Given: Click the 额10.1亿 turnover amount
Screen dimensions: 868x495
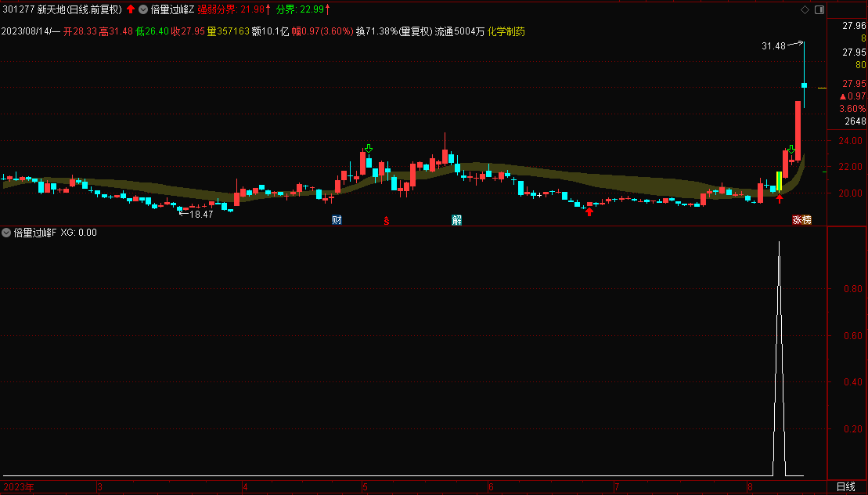Looking at the screenshot, I should point(270,31).
